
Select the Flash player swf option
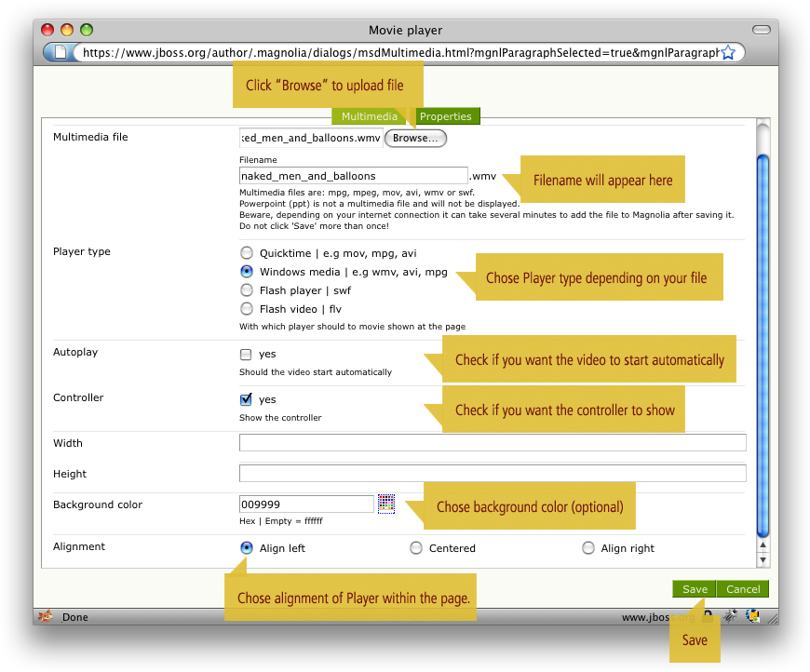click(247, 290)
